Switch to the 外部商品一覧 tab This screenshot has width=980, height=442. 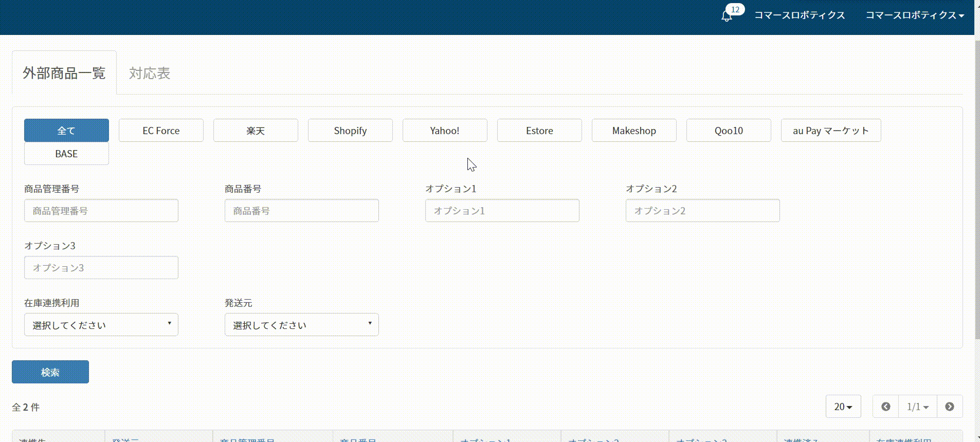(64, 73)
